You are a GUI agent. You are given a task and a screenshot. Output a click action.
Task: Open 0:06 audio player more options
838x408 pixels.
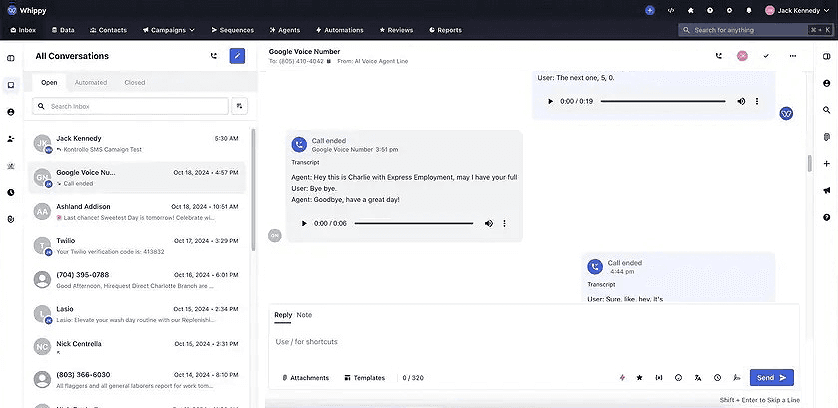[x=504, y=224]
